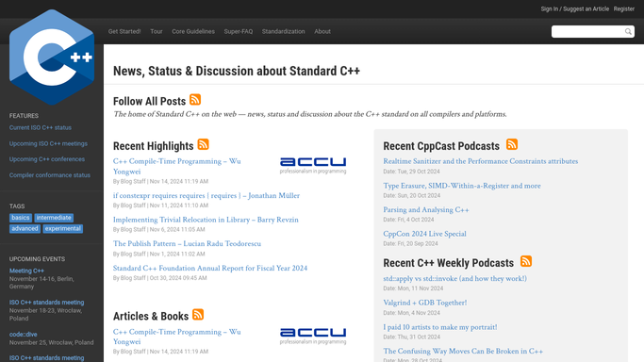Click the C++ hexagon logo

click(x=52, y=58)
